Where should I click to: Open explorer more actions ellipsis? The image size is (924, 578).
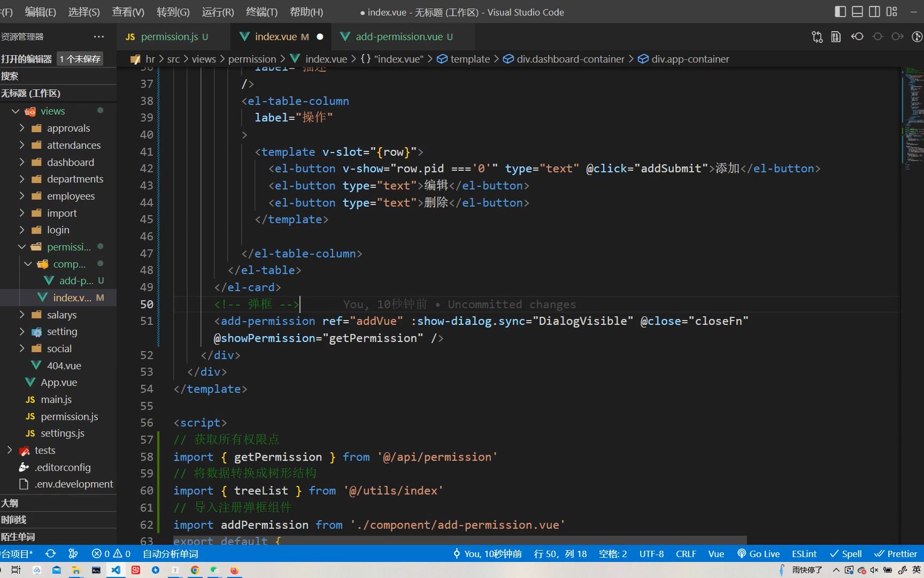point(99,36)
